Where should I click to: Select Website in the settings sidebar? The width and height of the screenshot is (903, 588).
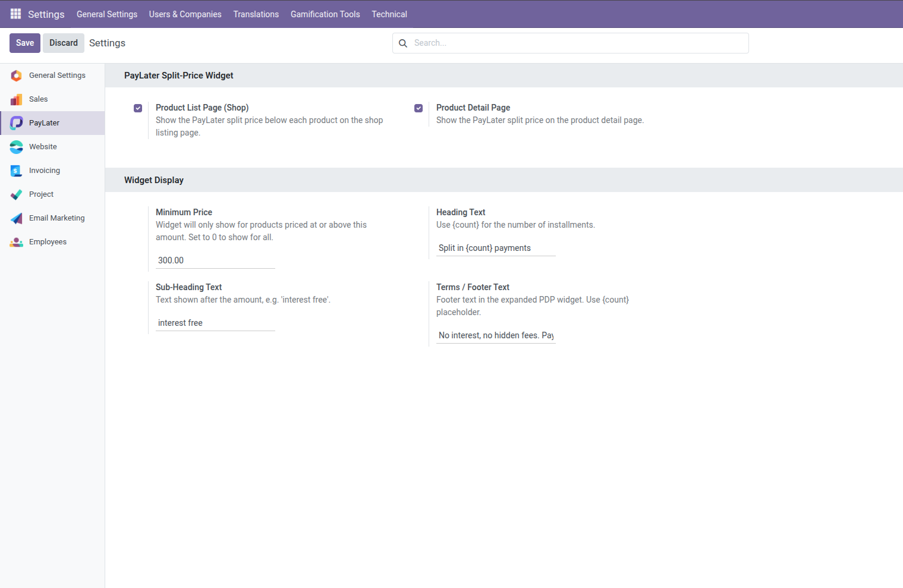[52, 147]
